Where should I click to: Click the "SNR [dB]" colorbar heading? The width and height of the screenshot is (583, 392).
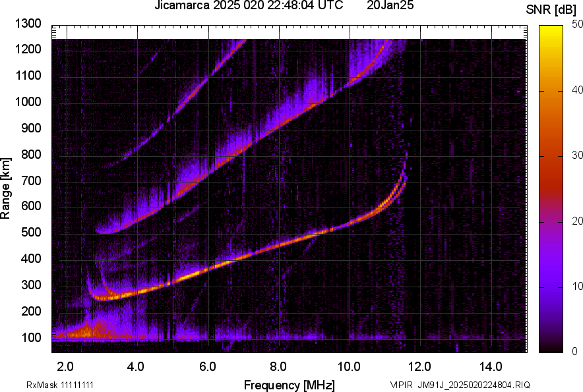[x=551, y=10]
